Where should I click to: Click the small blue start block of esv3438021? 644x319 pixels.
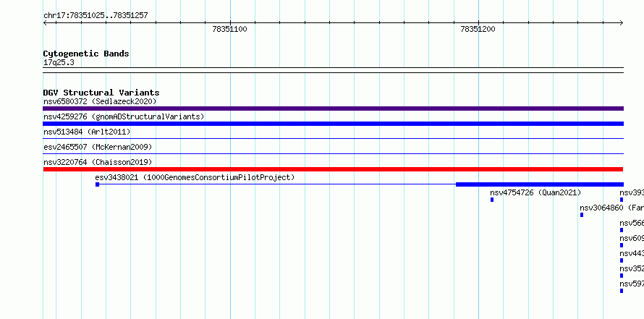(98, 184)
